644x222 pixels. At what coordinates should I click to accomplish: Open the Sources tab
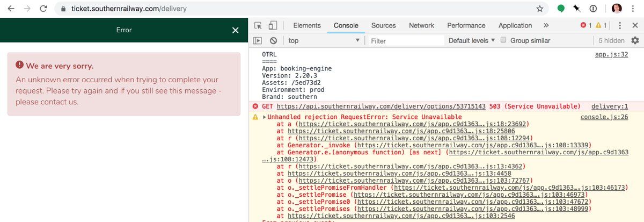(x=384, y=25)
